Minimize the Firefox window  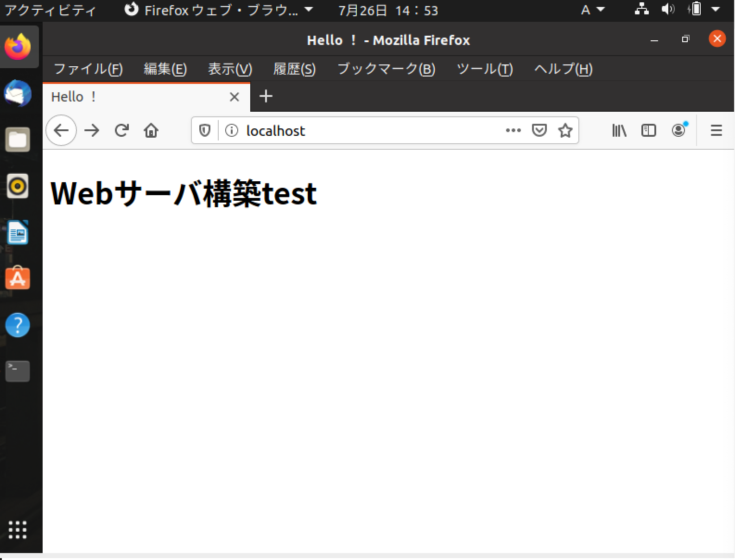tap(654, 40)
